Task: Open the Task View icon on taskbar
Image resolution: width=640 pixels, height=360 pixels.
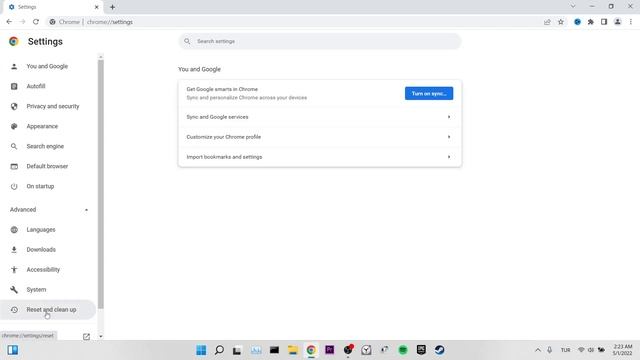Action: [237, 350]
